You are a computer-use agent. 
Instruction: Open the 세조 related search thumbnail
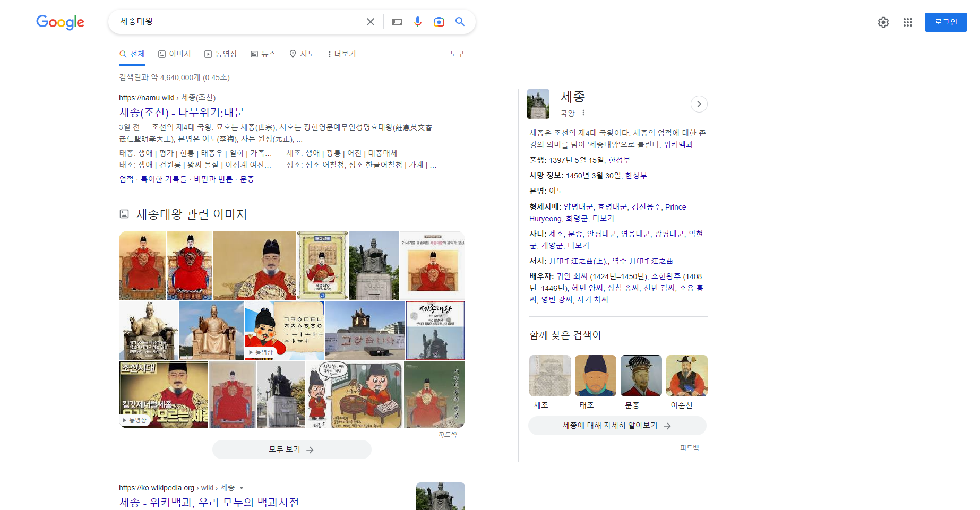tap(550, 376)
